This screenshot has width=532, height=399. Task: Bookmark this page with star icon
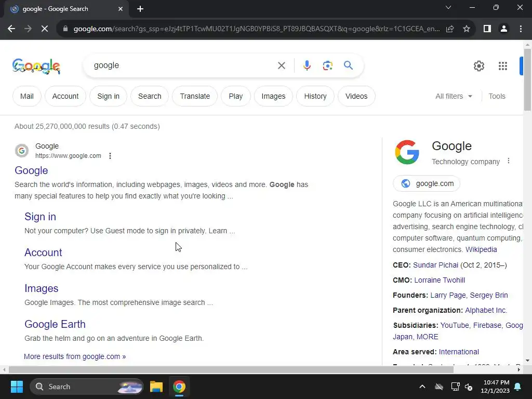(x=467, y=29)
